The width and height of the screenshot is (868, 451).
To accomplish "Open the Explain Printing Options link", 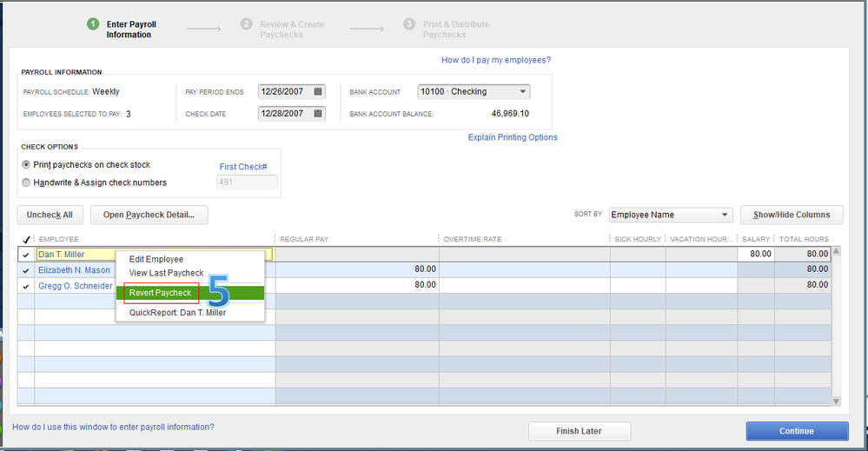I will point(513,137).
